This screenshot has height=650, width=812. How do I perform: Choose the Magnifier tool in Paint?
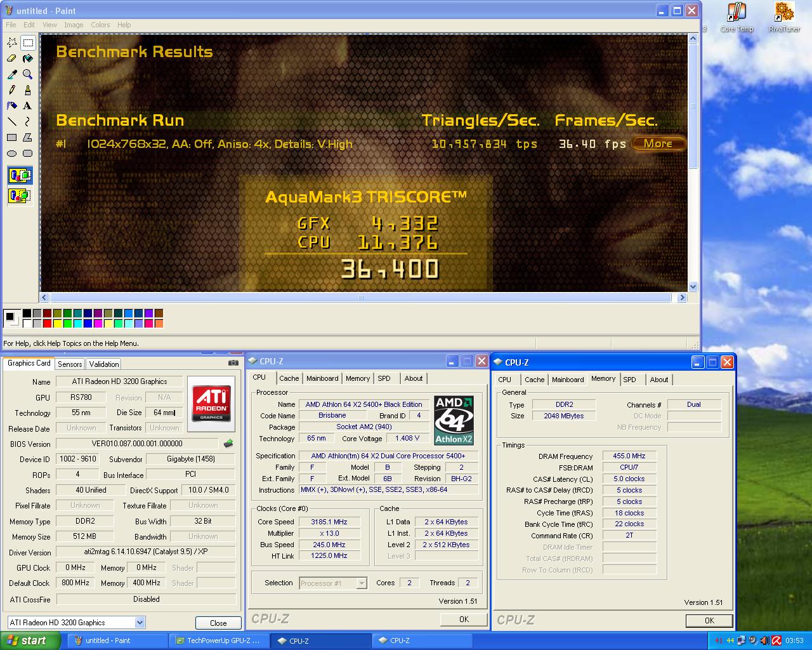28,74
